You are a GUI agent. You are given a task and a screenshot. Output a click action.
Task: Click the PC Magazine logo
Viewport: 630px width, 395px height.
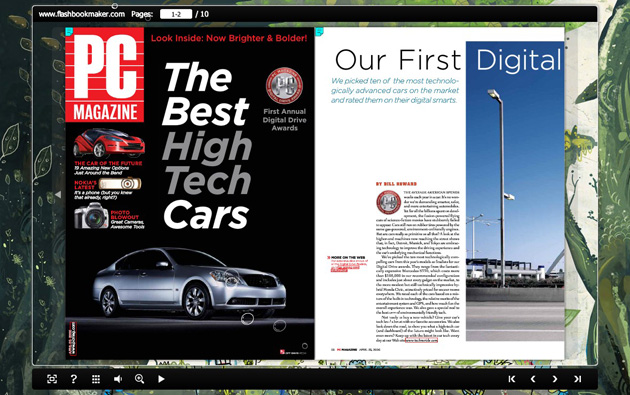point(104,75)
